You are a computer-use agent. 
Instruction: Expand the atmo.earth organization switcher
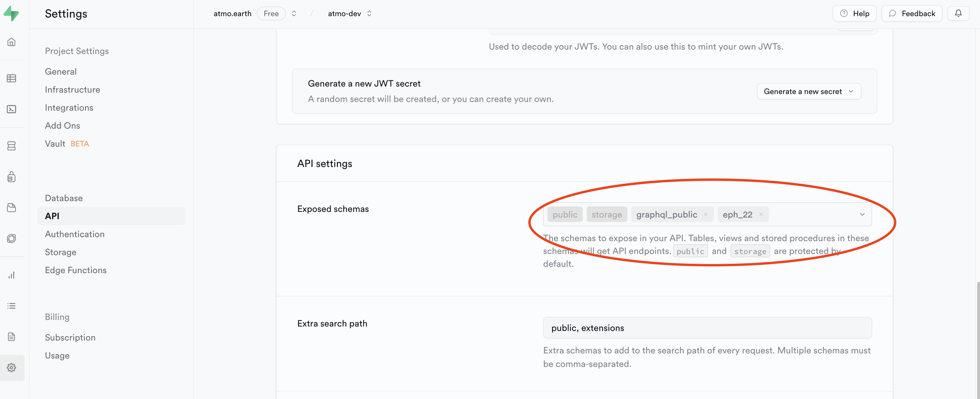point(294,13)
